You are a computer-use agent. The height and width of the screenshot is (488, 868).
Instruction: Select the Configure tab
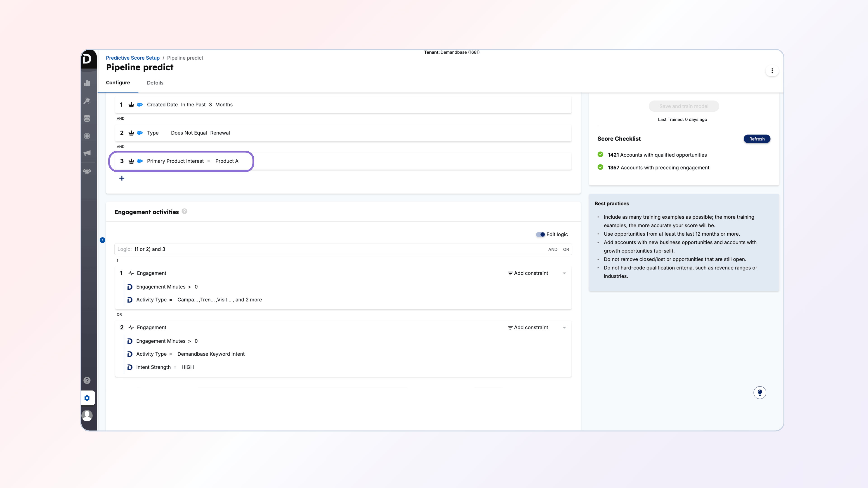pyautogui.click(x=118, y=83)
